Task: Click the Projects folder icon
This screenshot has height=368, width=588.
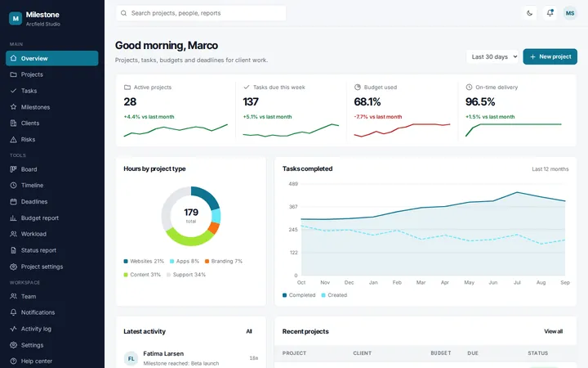Action: tap(14, 74)
